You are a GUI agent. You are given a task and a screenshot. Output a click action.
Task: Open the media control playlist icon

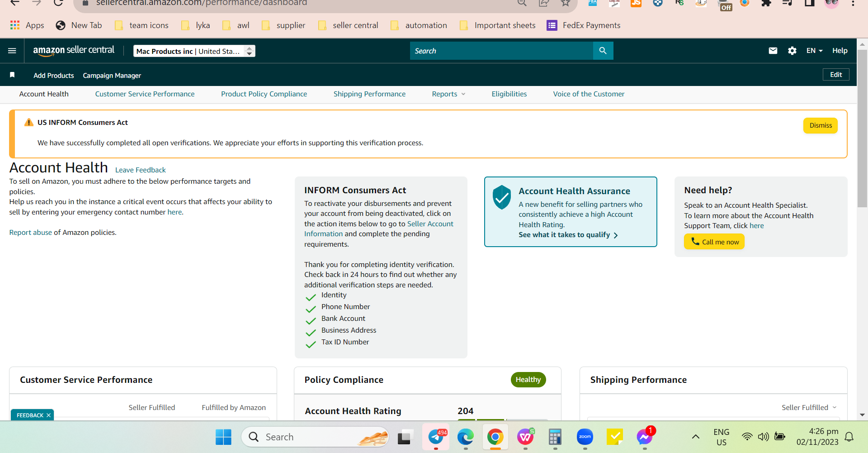tap(788, 3)
